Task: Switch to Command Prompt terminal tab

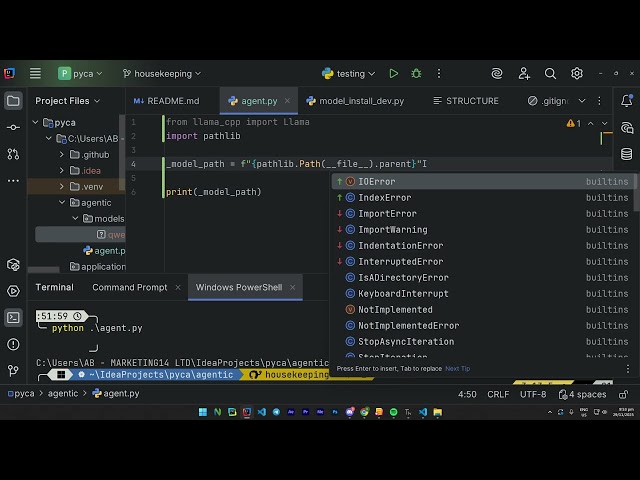Action: tap(130, 287)
